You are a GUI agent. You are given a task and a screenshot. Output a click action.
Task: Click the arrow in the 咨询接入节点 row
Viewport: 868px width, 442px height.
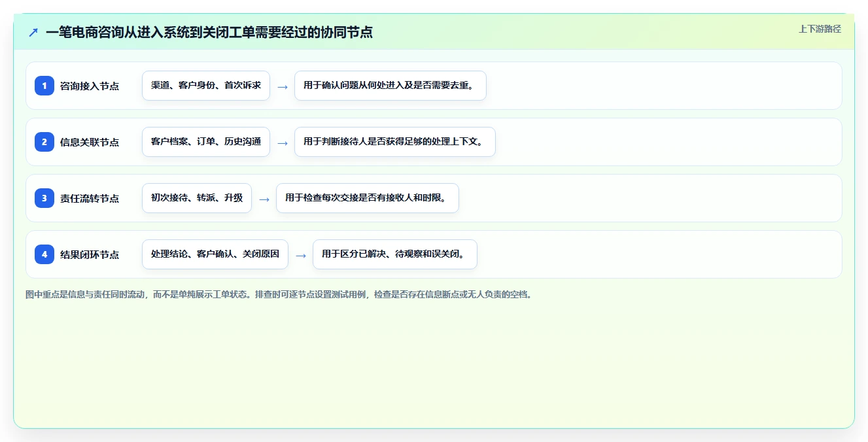(x=283, y=86)
